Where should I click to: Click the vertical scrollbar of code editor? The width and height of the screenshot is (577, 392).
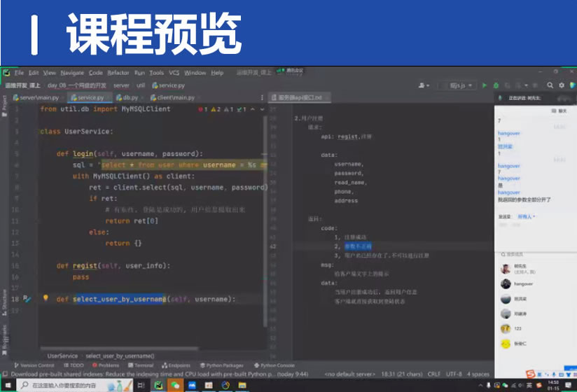coord(265,220)
